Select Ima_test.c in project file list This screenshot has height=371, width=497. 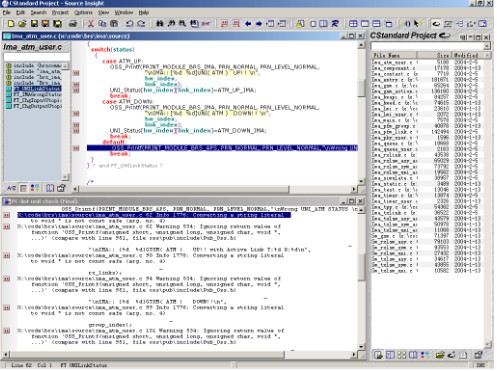pos(427,190)
